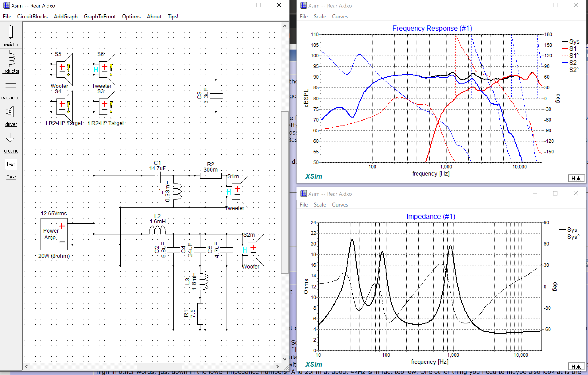
Task: Click the vertical scrollbar down arrow
Action: pos(285,359)
